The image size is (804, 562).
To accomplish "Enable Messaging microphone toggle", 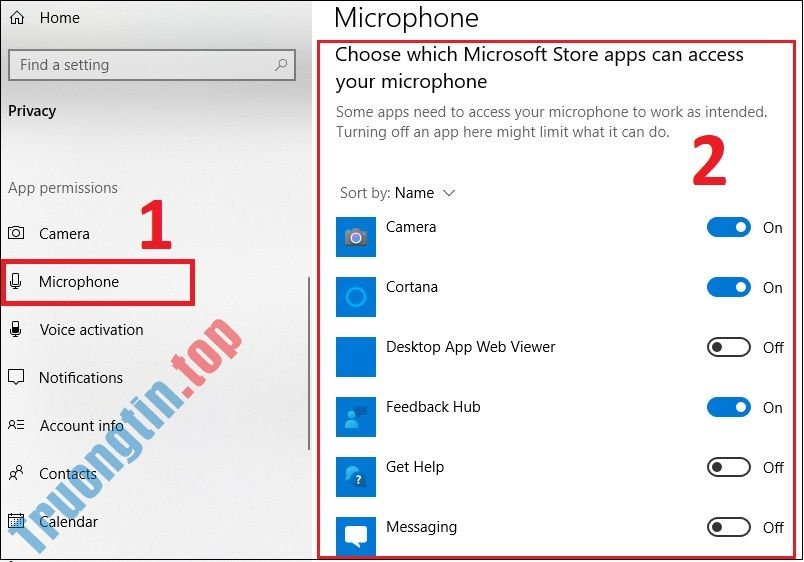I will pos(729,527).
